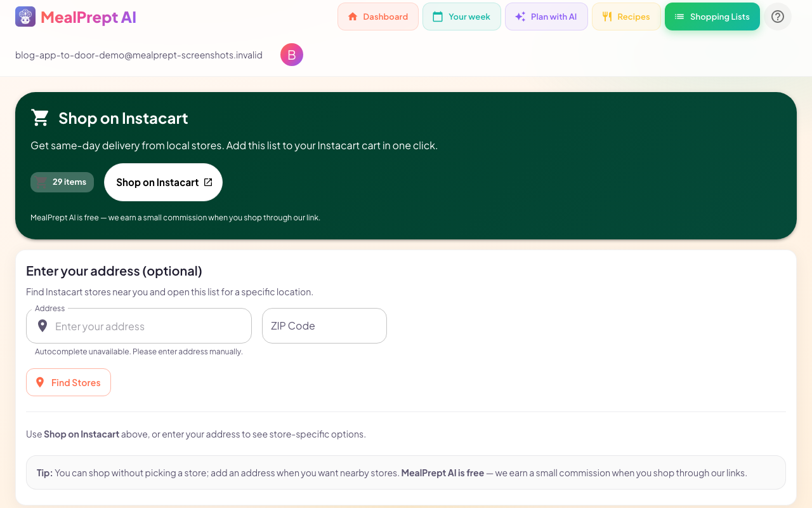This screenshot has width=812, height=508.
Task: Click the user avatar letter B
Action: pos(292,55)
